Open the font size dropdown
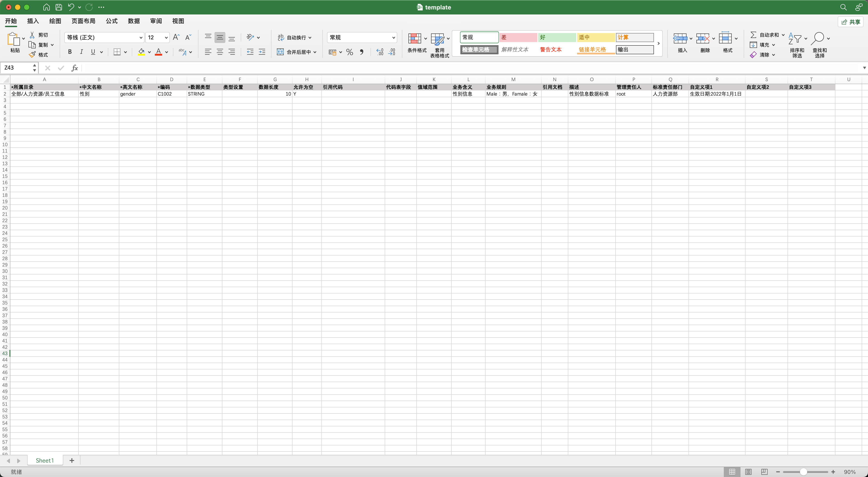Viewport: 868px width, 477px height. [166, 38]
